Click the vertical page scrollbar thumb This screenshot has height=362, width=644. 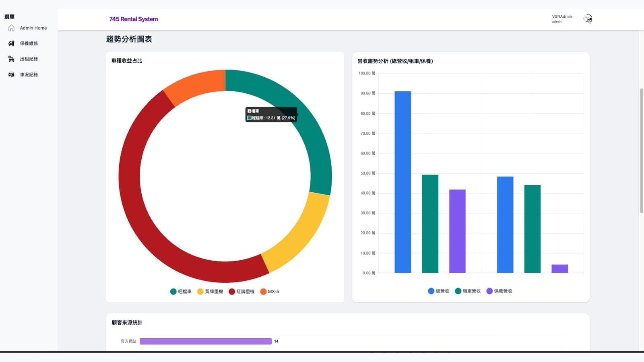point(642,151)
